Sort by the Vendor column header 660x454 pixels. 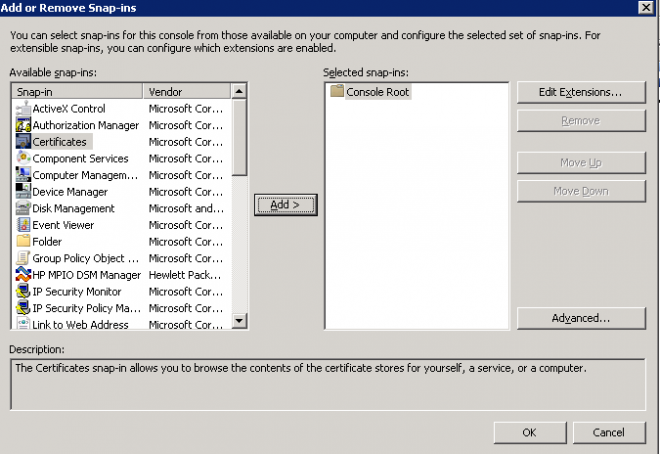[x=187, y=91]
